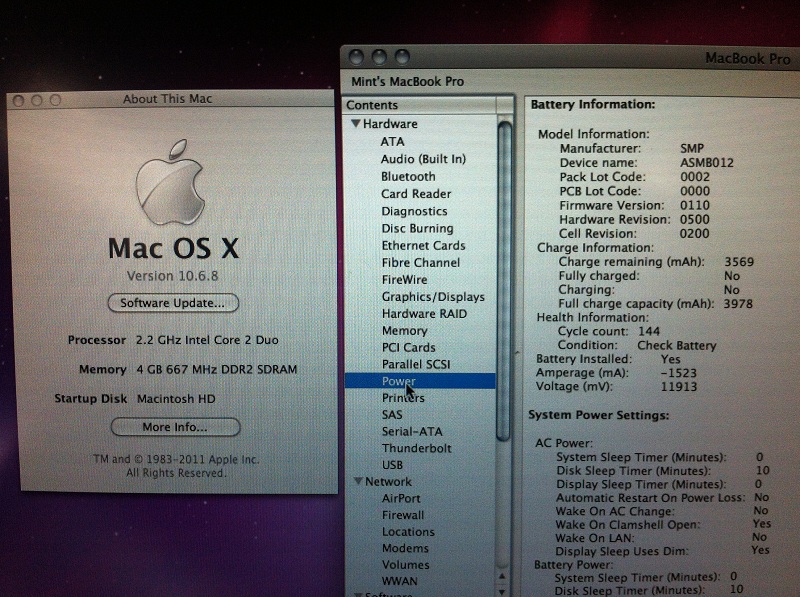Click Condition value Check Battery
The width and height of the screenshot is (800, 597).
point(677,345)
